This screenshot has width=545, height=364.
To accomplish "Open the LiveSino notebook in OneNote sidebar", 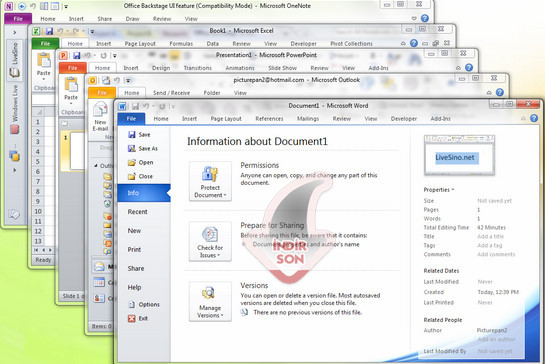I will pos(15,59).
